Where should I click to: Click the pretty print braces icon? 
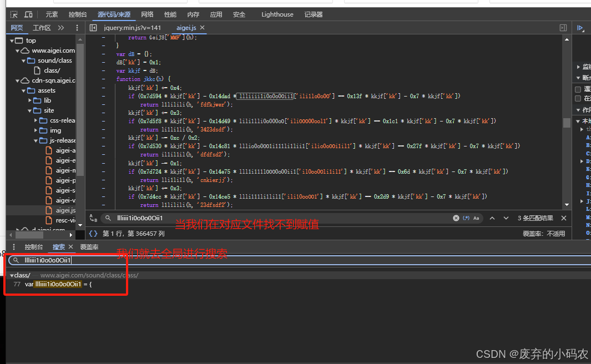tap(93, 234)
